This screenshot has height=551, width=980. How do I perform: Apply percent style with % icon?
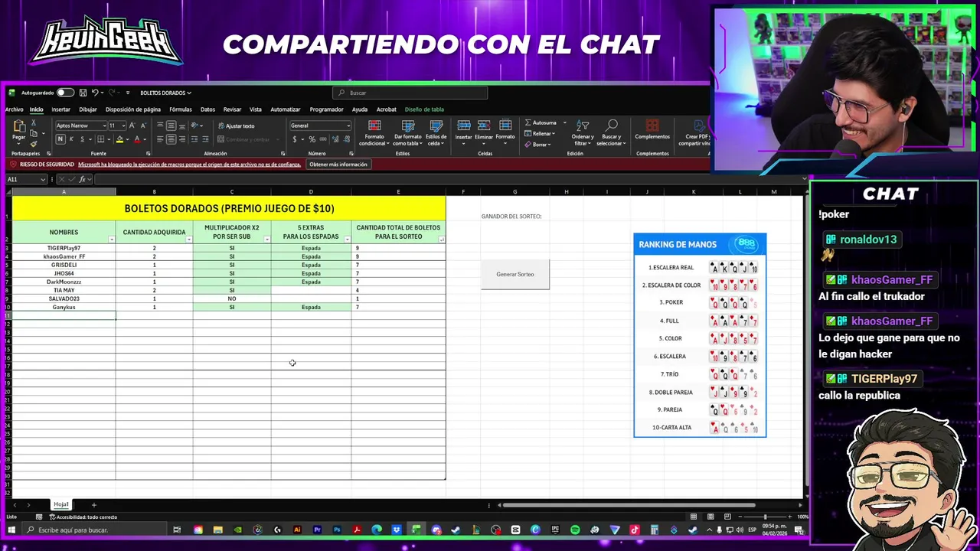(x=312, y=139)
